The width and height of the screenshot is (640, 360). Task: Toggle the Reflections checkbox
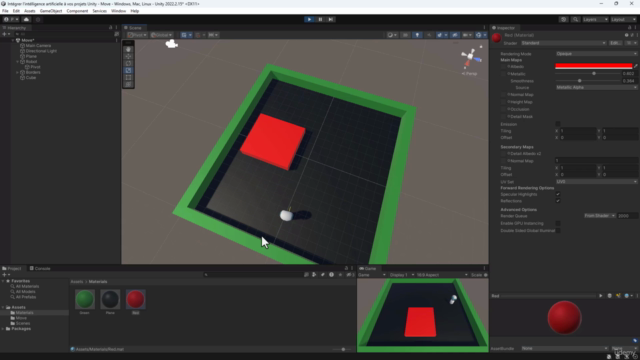558,201
